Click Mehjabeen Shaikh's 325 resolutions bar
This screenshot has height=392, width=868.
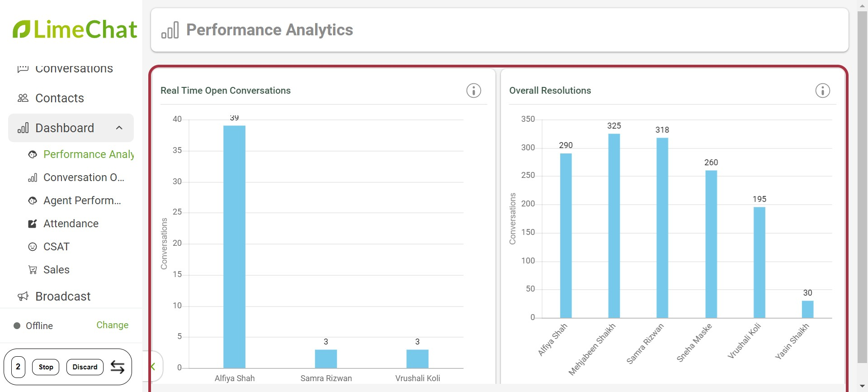[614, 225]
